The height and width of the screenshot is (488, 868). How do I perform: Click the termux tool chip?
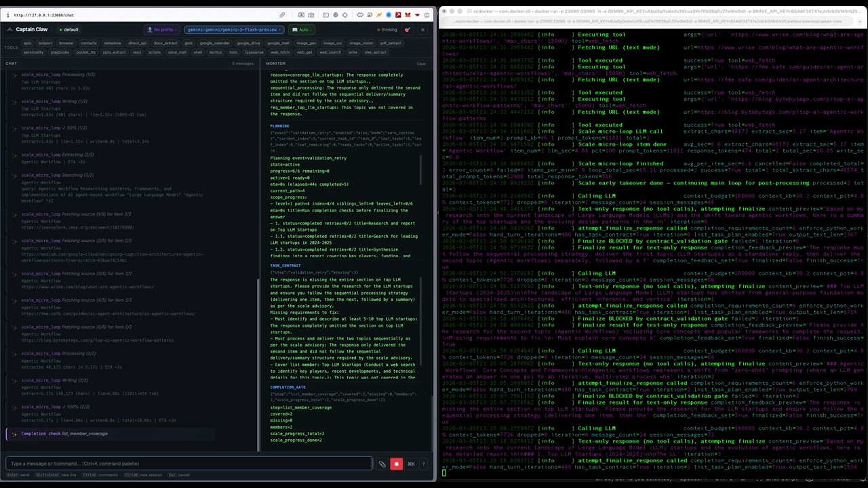click(x=216, y=52)
